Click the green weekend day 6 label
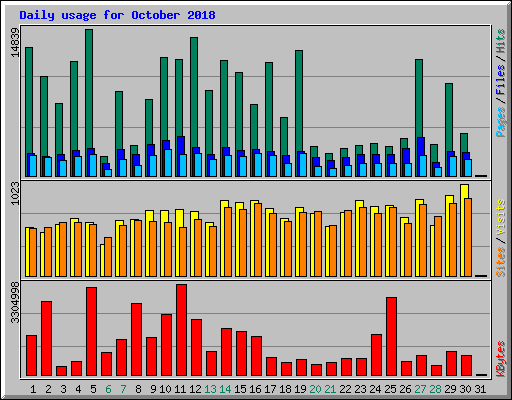512x400 pixels. click(108, 389)
